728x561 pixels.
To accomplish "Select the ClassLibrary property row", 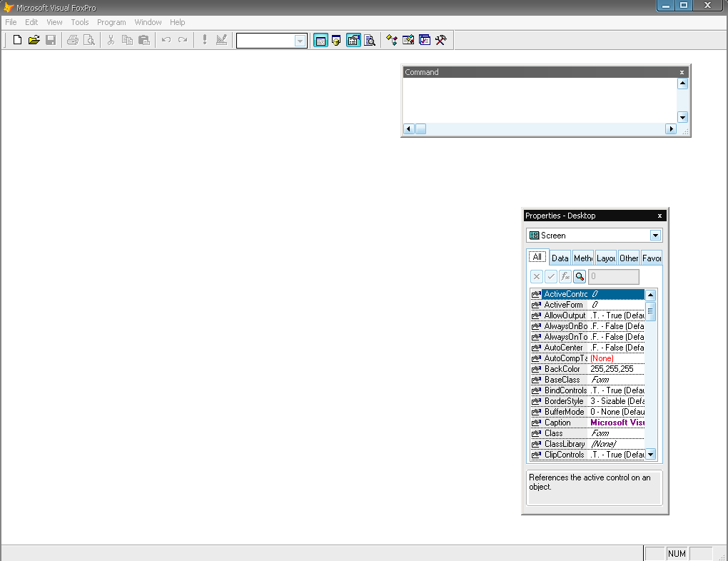I will pyautogui.click(x=588, y=444).
